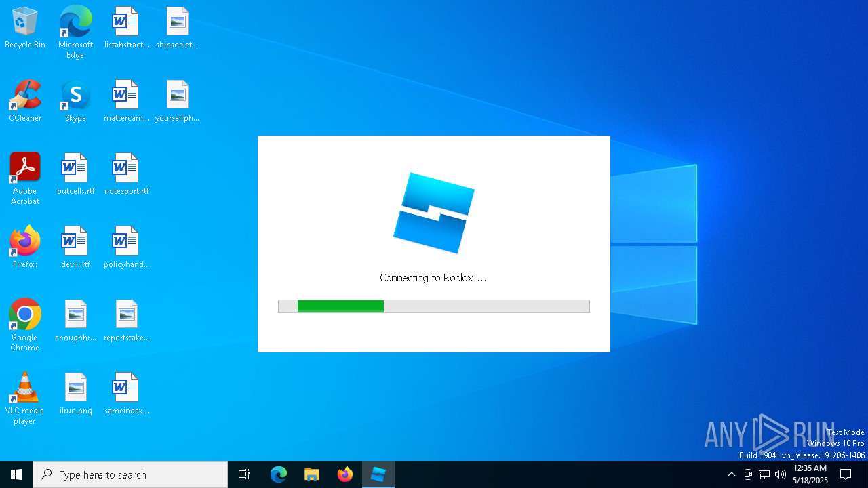The height and width of the screenshot is (488, 868).
Task: Open the network status tray icon
Action: click(x=764, y=474)
